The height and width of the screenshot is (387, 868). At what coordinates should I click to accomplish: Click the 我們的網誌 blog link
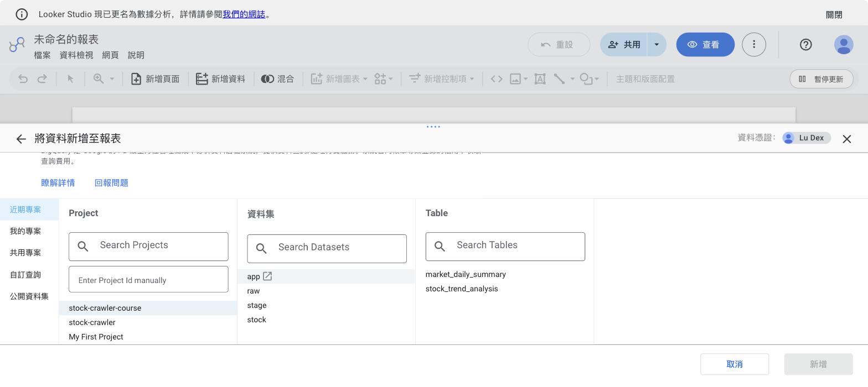244,14
